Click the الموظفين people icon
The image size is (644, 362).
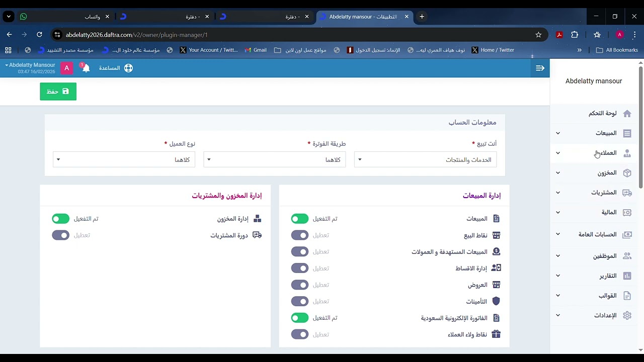627,256
